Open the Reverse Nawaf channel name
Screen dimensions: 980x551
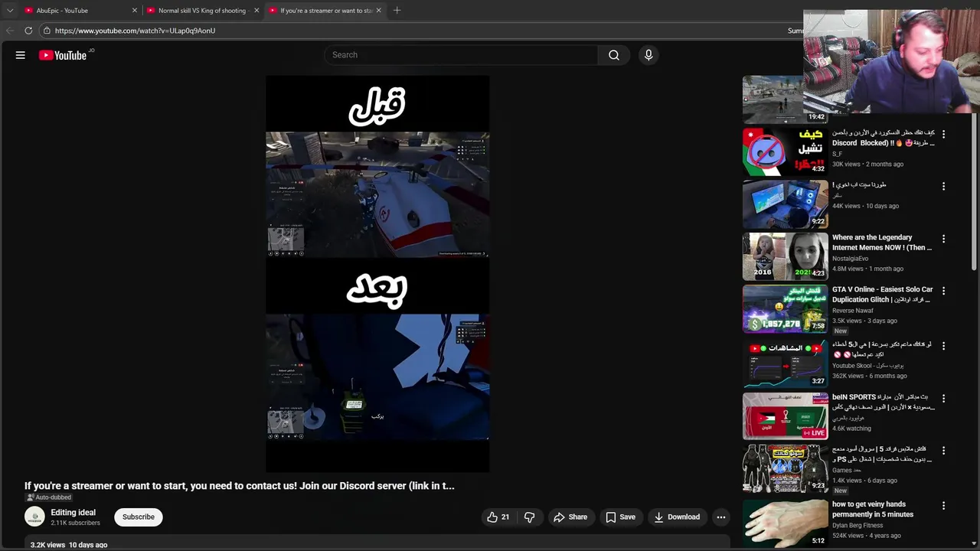click(854, 311)
